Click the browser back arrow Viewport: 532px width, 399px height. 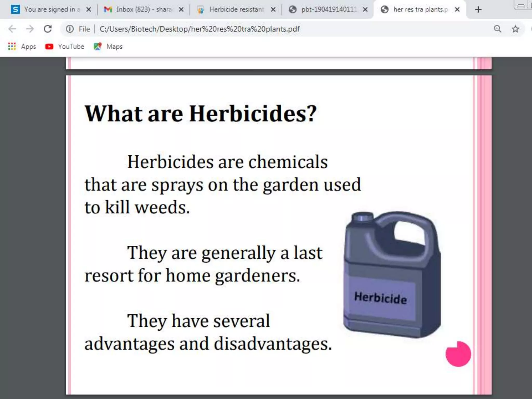(x=12, y=29)
